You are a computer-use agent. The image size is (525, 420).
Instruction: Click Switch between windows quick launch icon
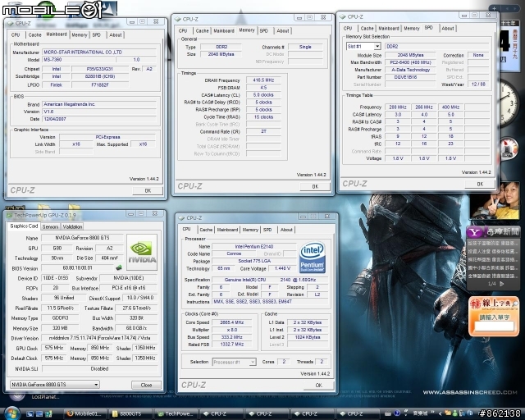(x=39, y=414)
